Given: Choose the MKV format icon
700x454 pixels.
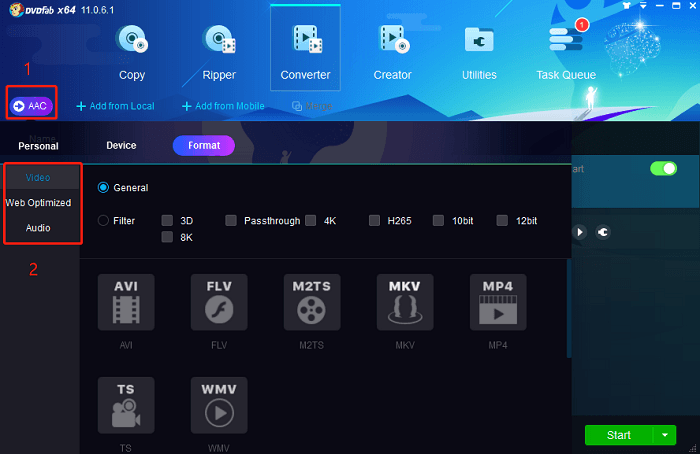Looking at the screenshot, I should 405,302.
